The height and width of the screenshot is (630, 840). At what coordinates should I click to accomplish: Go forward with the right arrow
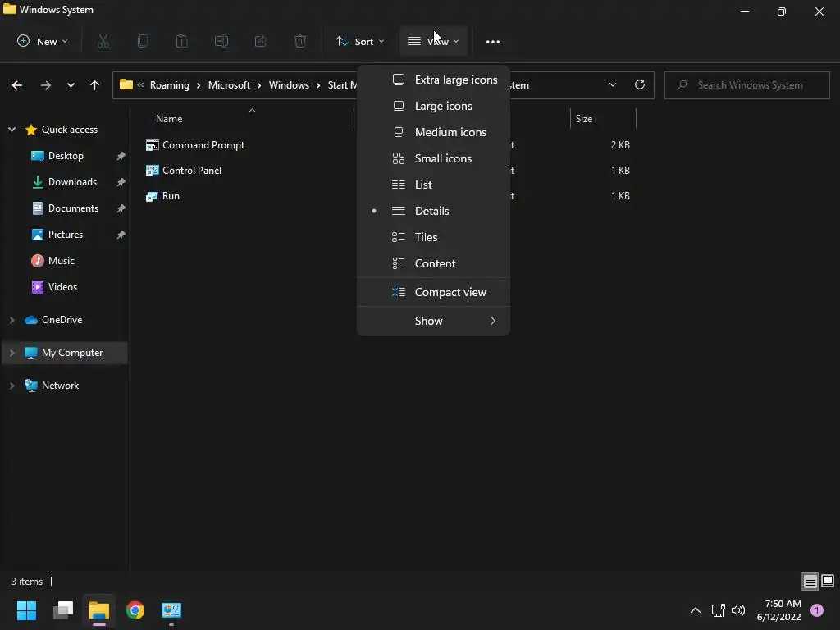[x=46, y=85]
